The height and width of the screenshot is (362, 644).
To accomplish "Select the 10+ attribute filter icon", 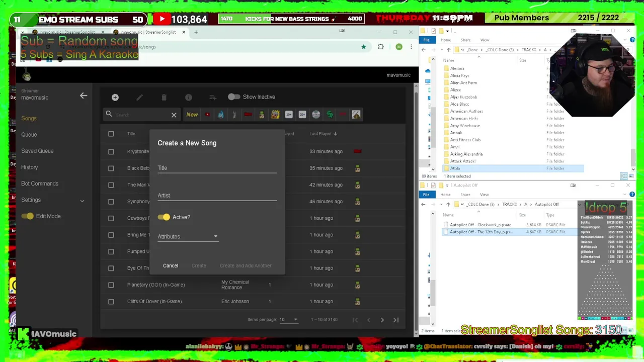I will coord(289,115).
